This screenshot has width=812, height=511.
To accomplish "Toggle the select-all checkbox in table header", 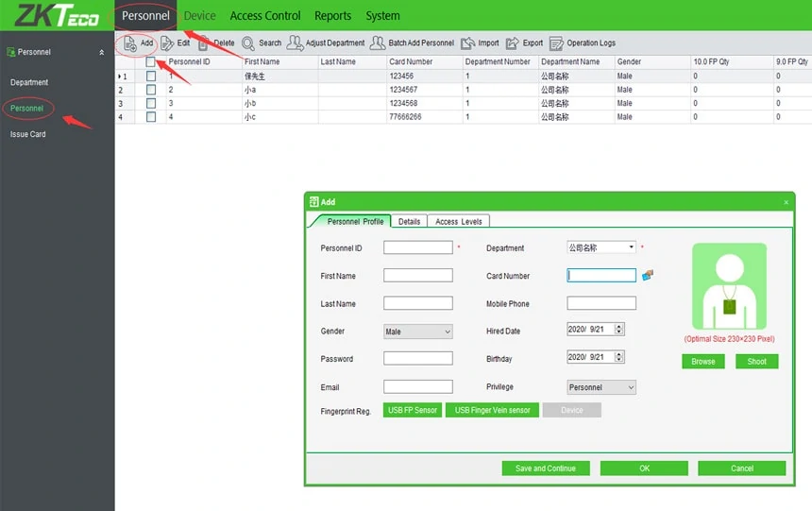I will pyautogui.click(x=151, y=62).
